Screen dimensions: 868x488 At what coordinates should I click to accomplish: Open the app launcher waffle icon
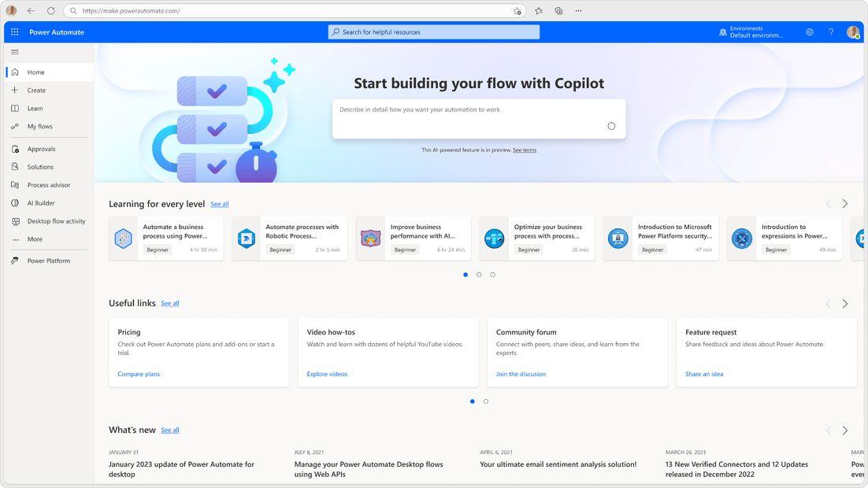(15, 32)
